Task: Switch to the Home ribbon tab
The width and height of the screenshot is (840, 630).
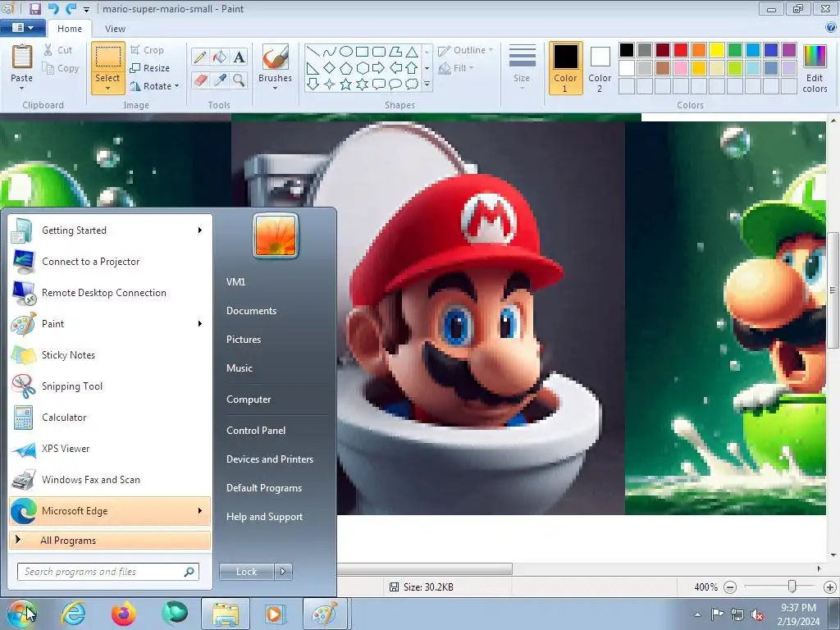Action: (70, 29)
